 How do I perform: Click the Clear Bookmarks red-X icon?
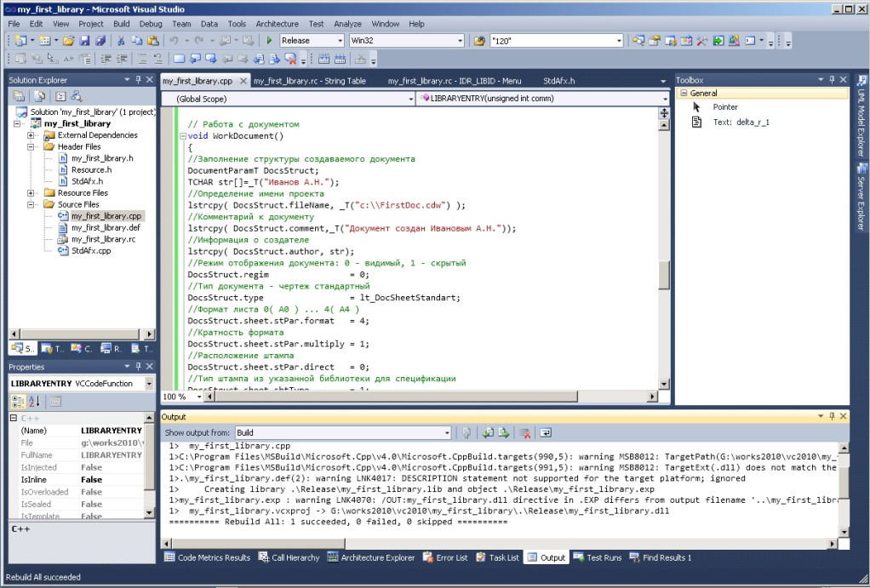(290, 58)
